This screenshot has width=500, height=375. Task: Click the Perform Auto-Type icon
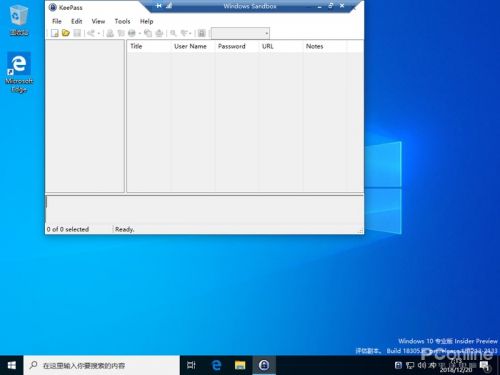(159, 33)
